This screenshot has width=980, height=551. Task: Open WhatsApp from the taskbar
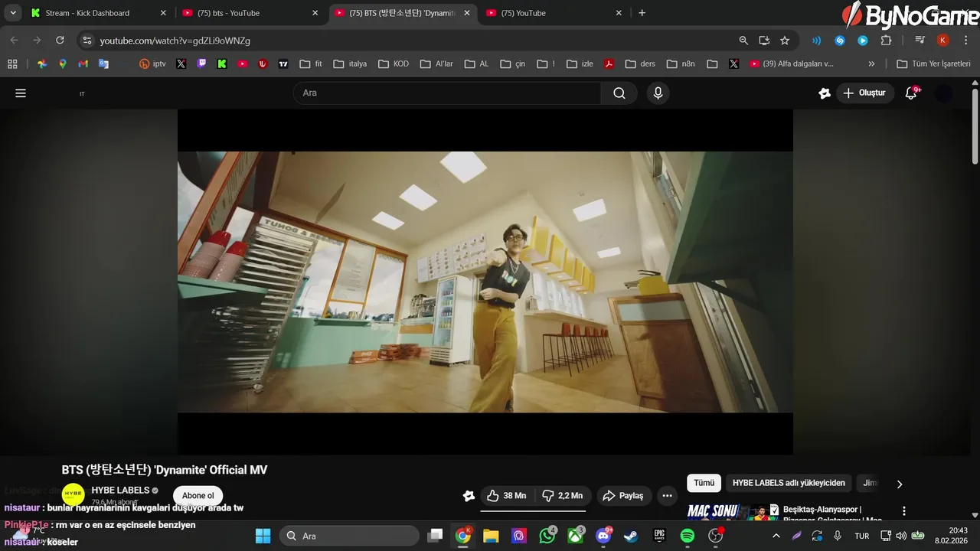pos(547,536)
